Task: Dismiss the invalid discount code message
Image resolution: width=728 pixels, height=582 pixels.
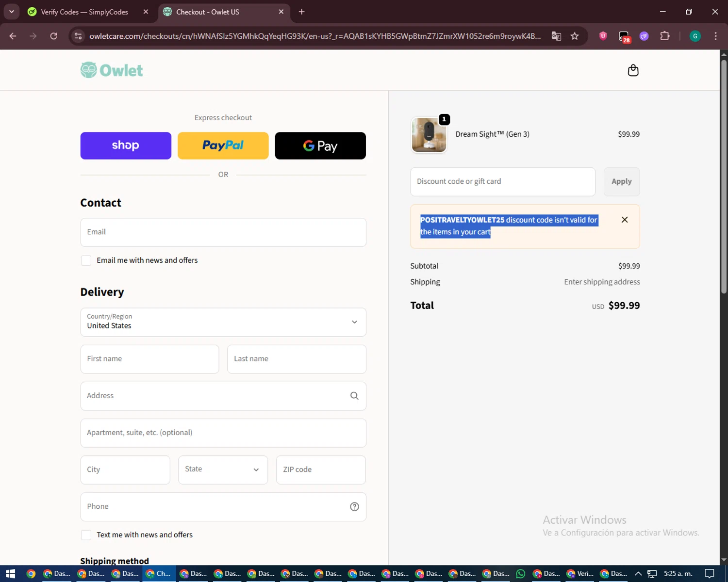Action: point(625,220)
